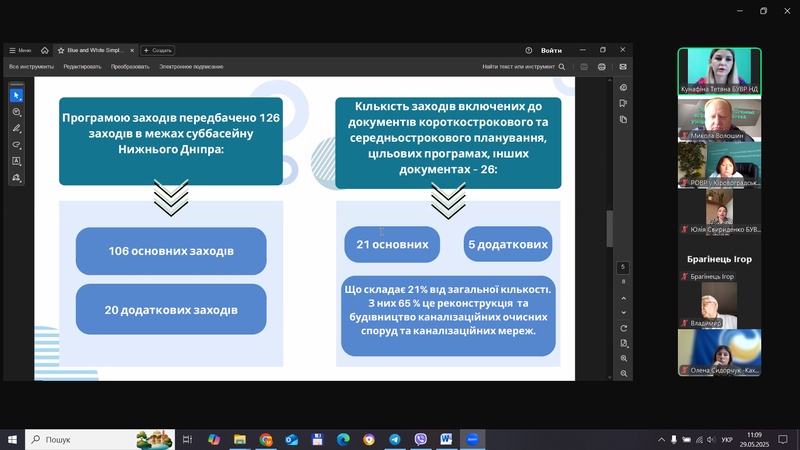The image size is (800, 450).
Task: Switch keyboard language УКР indicator
Action: 727,439
